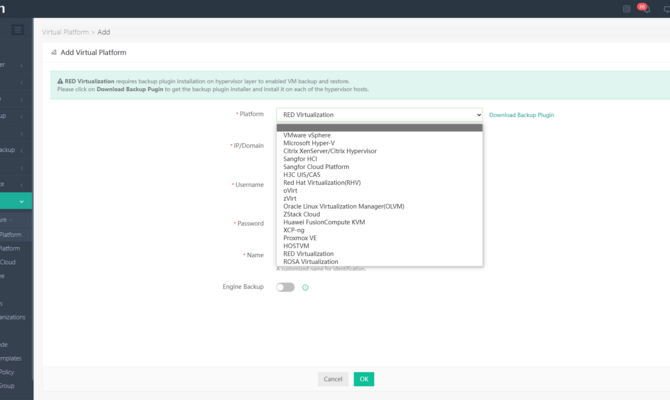This screenshot has height=400, width=670.
Task: Click the icon before Add Virtual Platform title
Action: pyautogui.click(x=54, y=53)
